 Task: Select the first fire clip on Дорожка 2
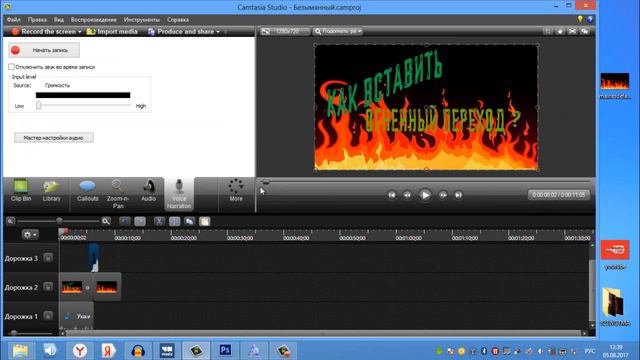tap(72, 287)
